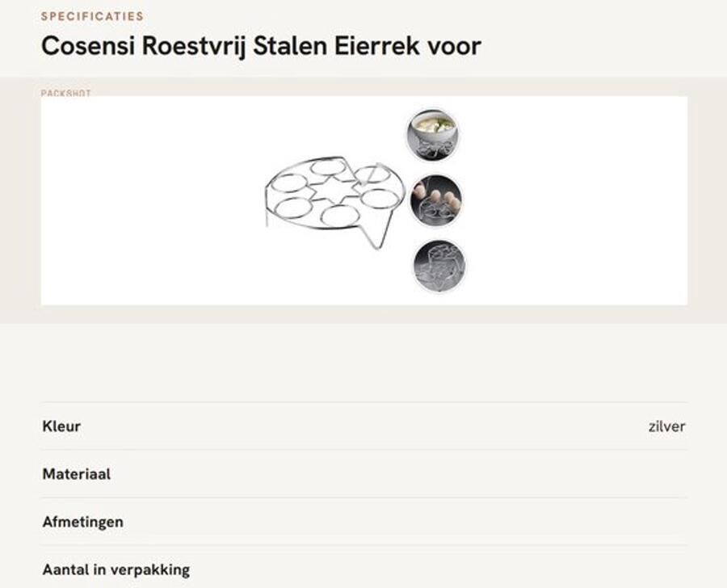Click the word Roestvrij in the heading
Screen dimensions: 727x588
[x=194, y=47]
